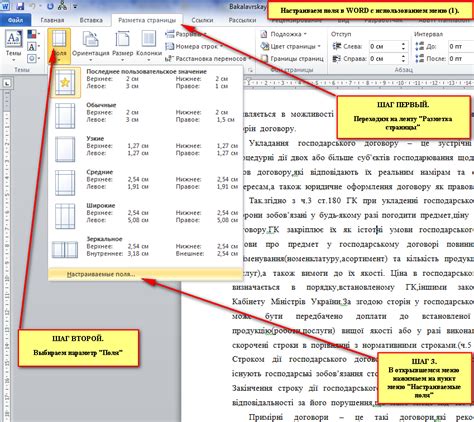This screenshot has height=422, width=474.
Task: Select the Узкие margins preset
Action: point(145,149)
